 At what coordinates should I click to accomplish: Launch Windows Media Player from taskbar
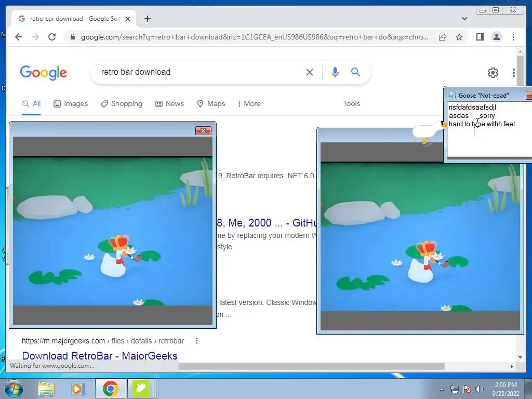coord(77,389)
